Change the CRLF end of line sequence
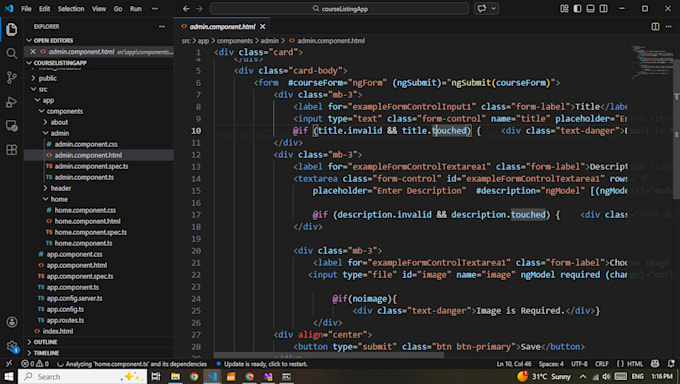 [x=602, y=364]
